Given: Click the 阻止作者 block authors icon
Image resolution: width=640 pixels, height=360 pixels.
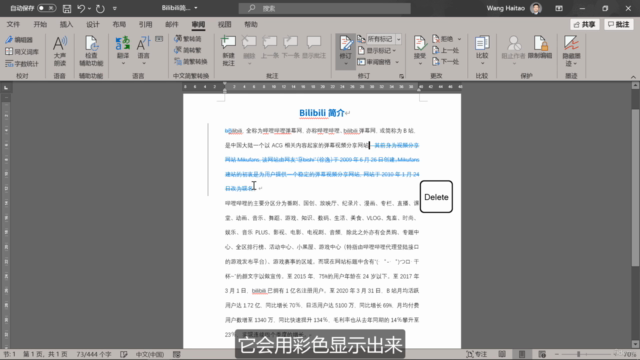Looking at the screenshot, I should (x=513, y=43).
